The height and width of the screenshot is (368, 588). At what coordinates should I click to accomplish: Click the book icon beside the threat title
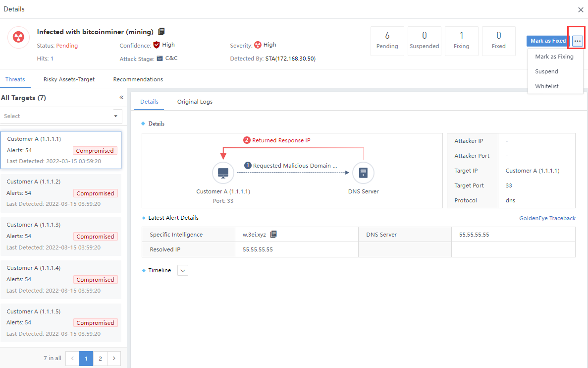pyautogui.click(x=161, y=32)
